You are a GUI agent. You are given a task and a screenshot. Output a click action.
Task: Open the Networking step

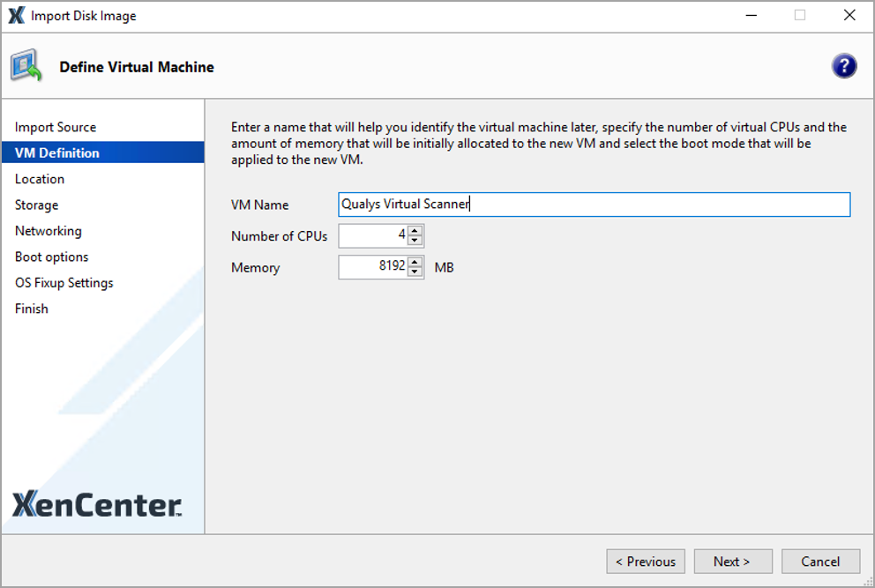102,230
